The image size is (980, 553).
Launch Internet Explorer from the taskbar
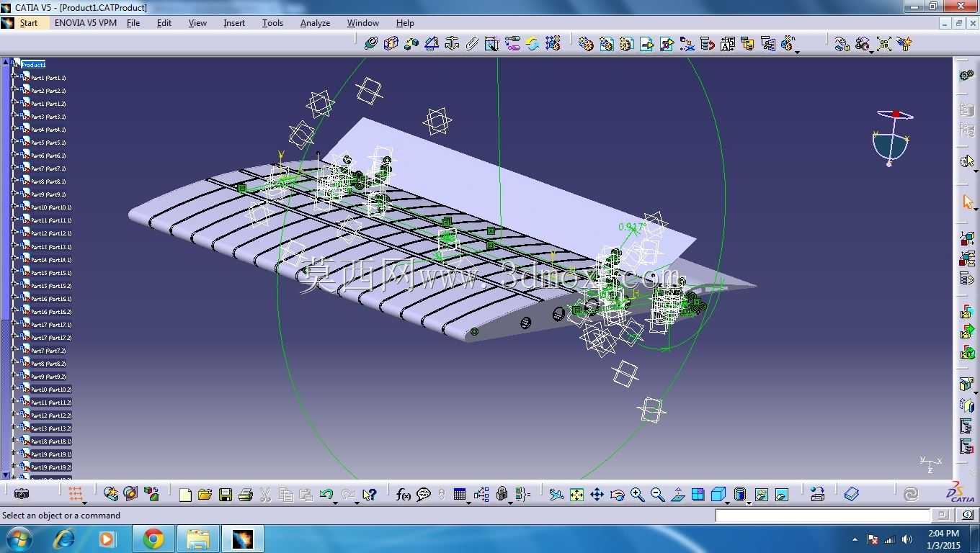tap(64, 539)
